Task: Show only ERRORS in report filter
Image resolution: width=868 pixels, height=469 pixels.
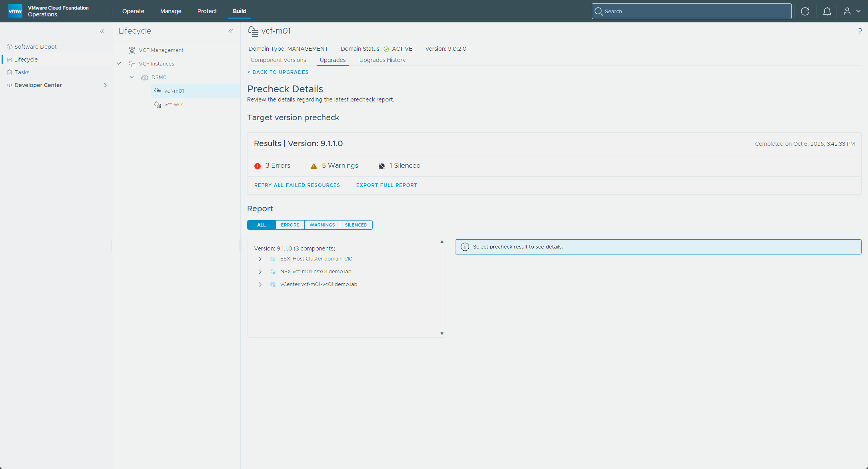Action: pyautogui.click(x=290, y=225)
